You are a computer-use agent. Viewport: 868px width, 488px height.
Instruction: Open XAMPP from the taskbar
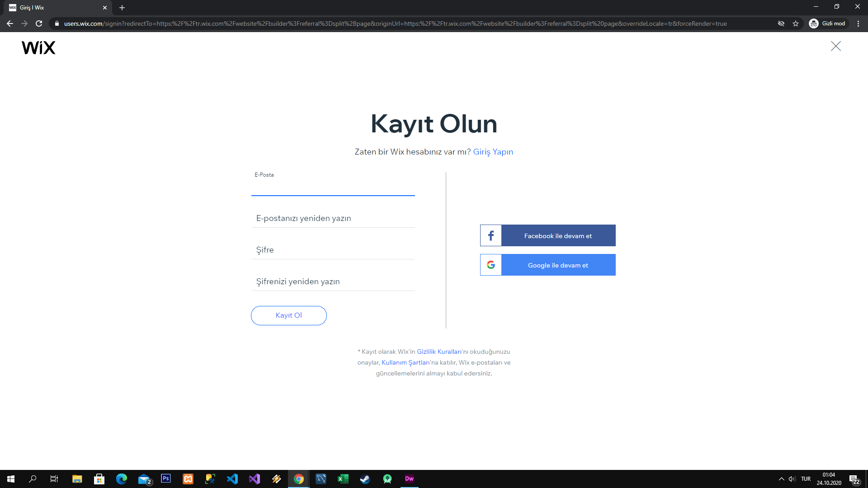point(188,479)
